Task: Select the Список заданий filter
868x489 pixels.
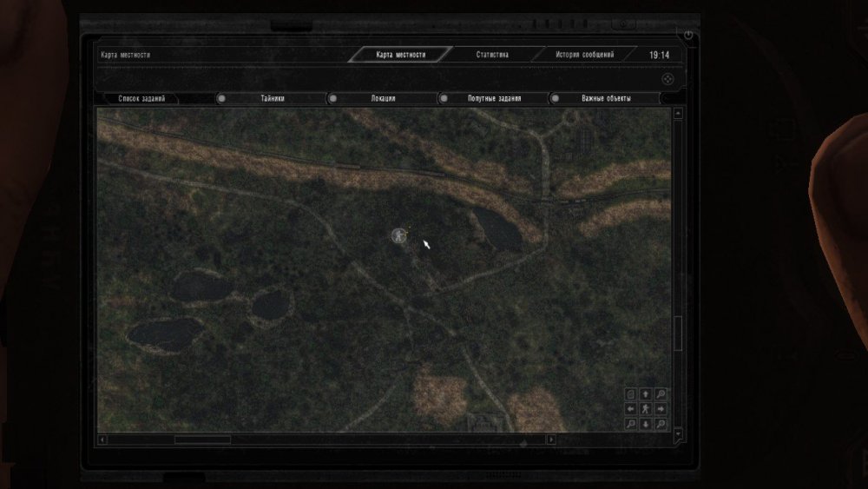Action: [141, 98]
